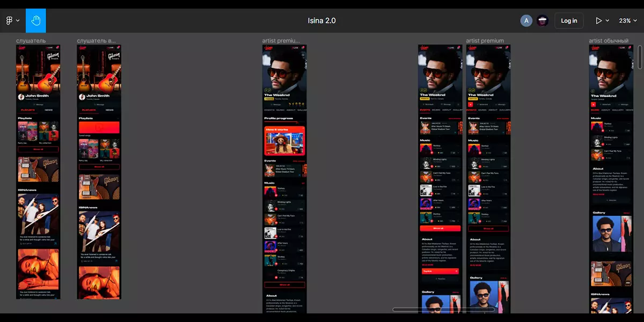Select PLAYLISTS tab in "слушатель в..." frame
The height and width of the screenshot is (322, 644).
pos(89,109)
